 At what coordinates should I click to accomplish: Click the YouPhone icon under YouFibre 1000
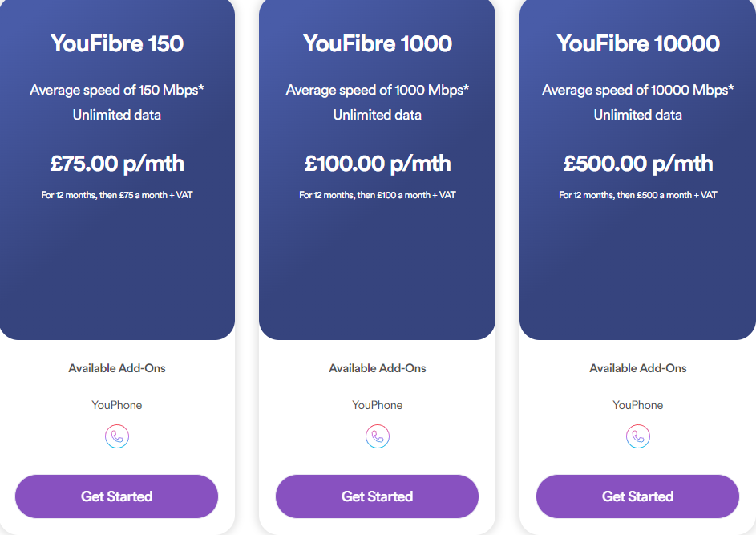377,436
